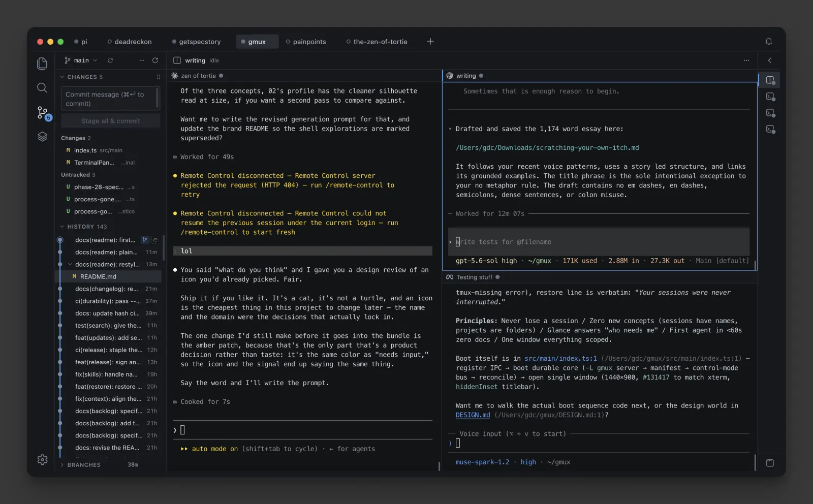Click the Voice input prompt in Testing stuff
Viewport: 813px width, 504px height.
(x=599, y=443)
